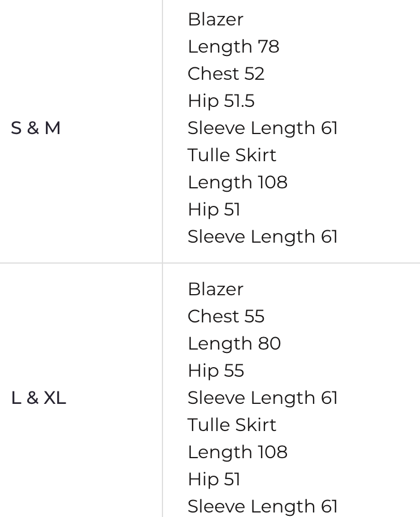
Task: Select 'Tulle Skirt' heading in L & XL row
Action: click(x=232, y=425)
